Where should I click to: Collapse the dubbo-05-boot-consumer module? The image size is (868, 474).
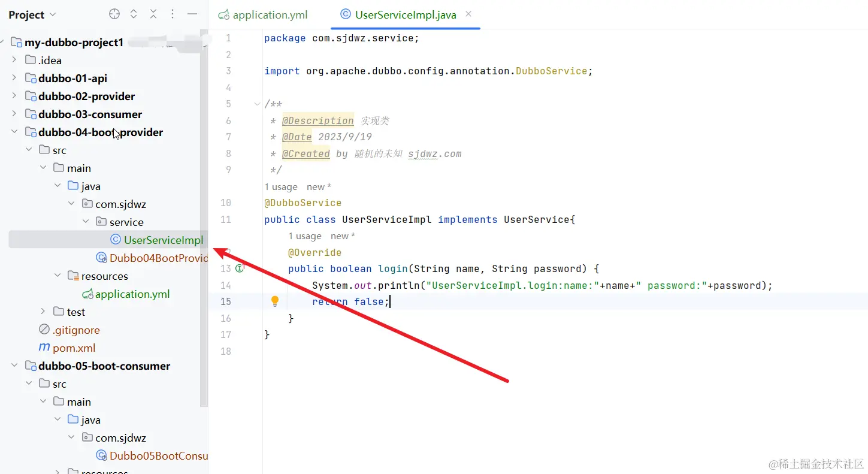tap(14, 366)
